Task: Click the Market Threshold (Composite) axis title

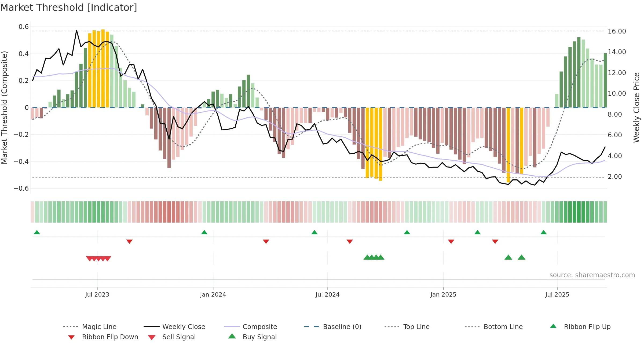Action: 4,108
